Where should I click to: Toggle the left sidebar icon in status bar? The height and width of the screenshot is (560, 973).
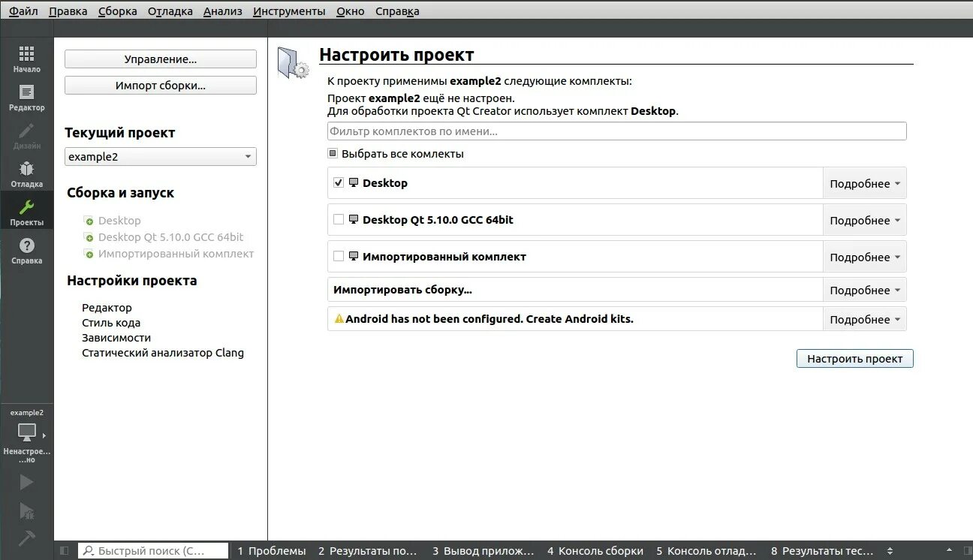65,551
